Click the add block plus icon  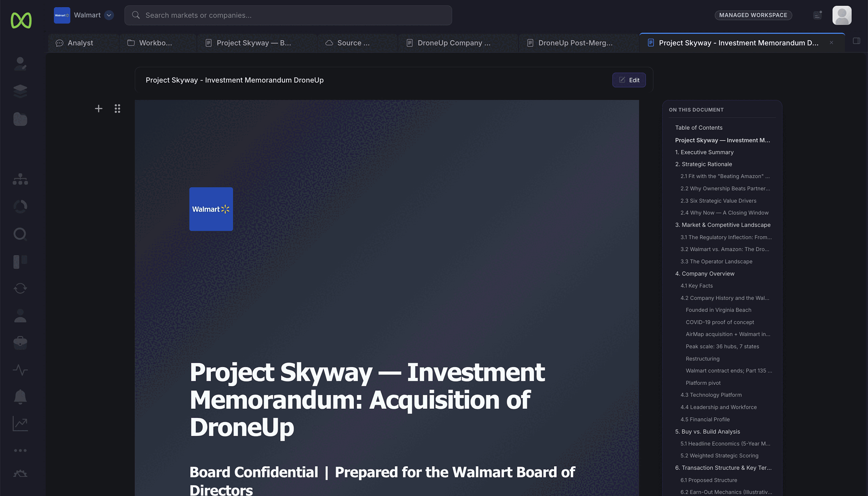point(98,108)
